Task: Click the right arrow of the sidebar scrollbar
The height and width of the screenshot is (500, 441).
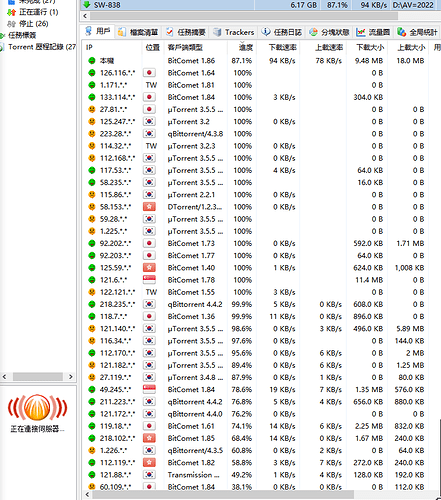Action: tap(71, 377)
